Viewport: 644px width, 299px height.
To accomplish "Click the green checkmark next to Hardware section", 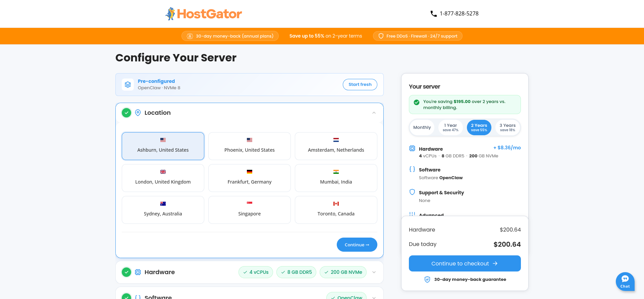I will click(x=126, y=272).
